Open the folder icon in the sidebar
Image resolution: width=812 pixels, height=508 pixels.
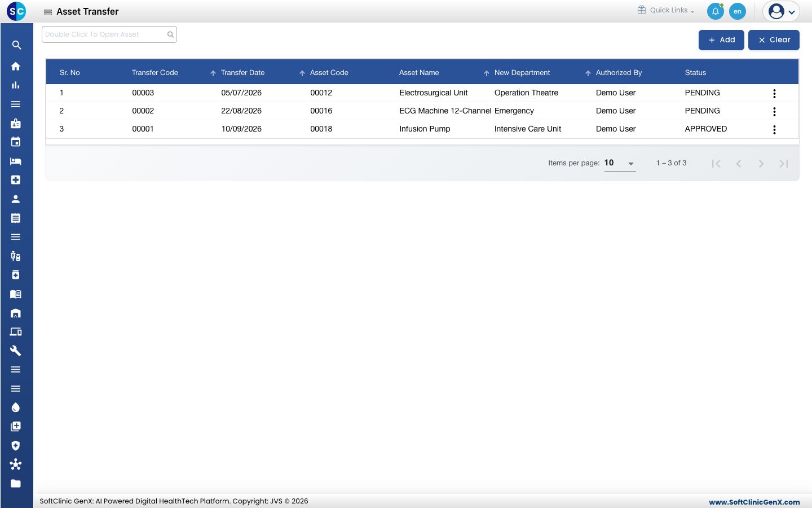[16, 484]
